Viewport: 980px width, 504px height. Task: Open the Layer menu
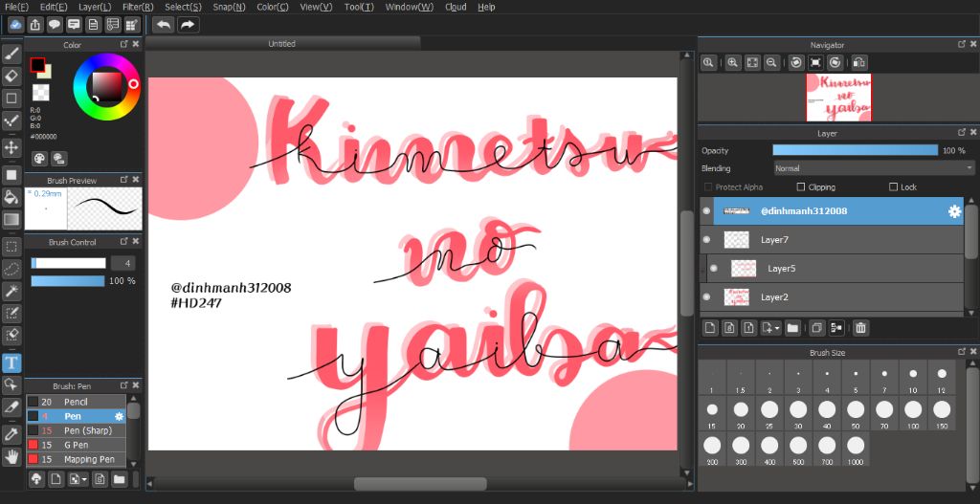click(95, 7)
